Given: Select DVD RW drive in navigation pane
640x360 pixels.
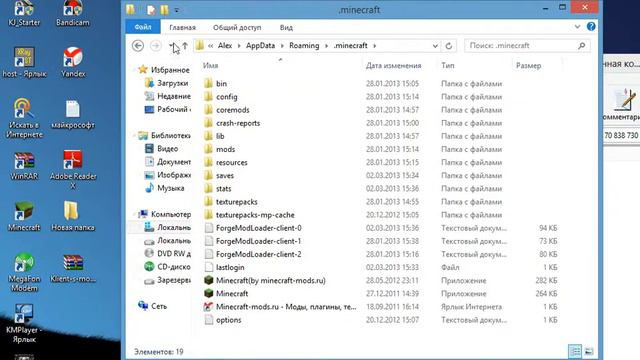Looking at the screenshot, I should (x=174, y=253).
